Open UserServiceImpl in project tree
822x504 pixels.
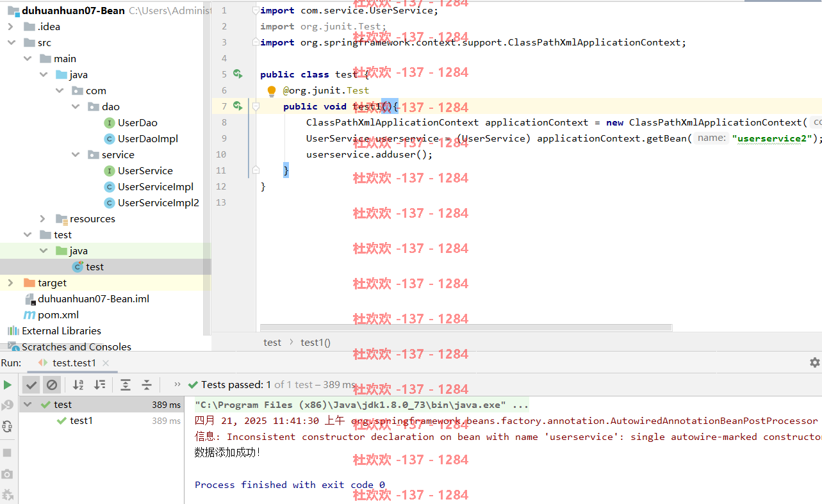pyautogui.click(x=155, y=187)
